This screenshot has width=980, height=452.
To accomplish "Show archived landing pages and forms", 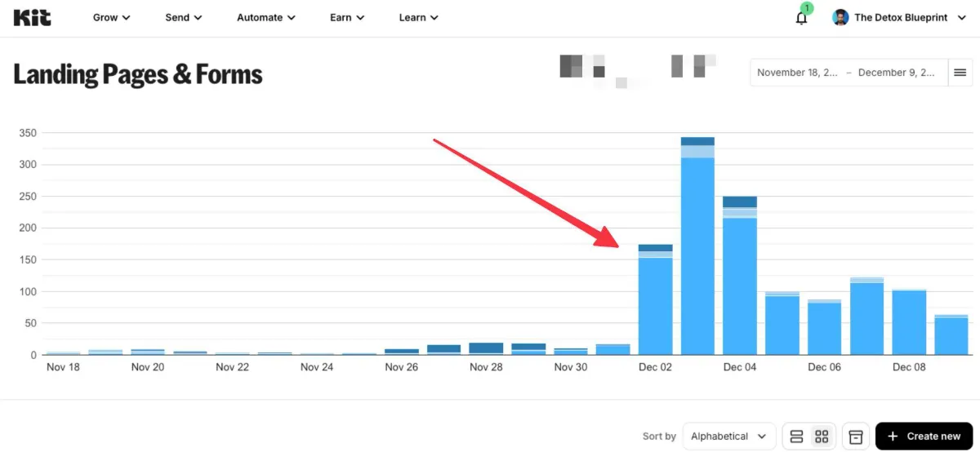I will [x=855, y=436].
